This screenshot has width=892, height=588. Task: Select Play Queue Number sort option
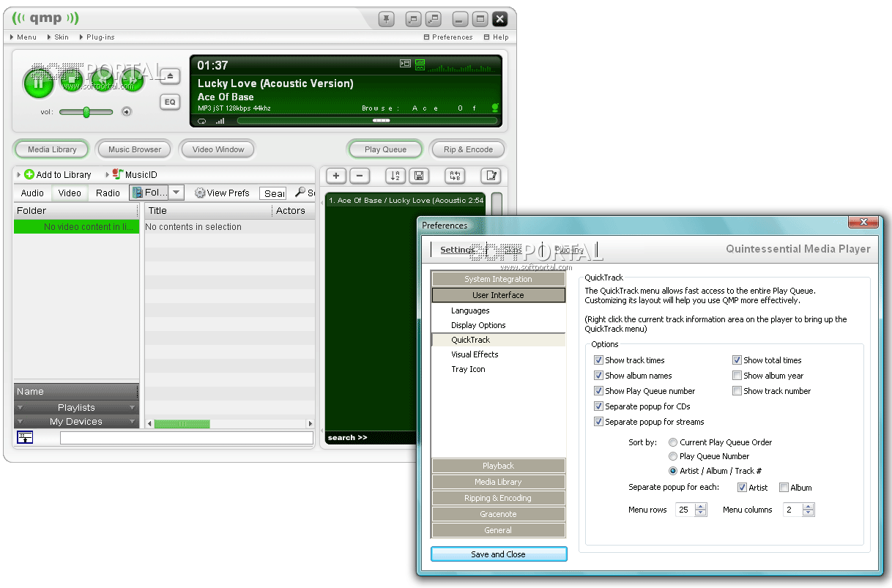[673, 456]
